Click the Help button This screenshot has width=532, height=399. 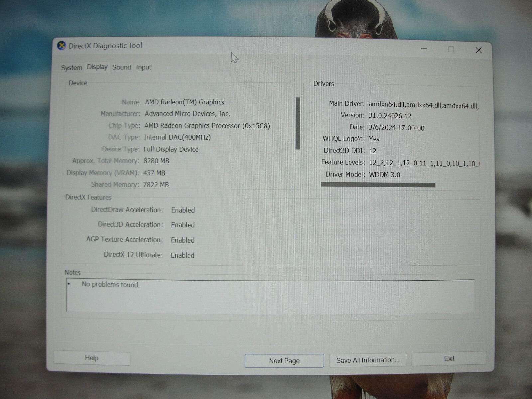[x=91, y=358]
